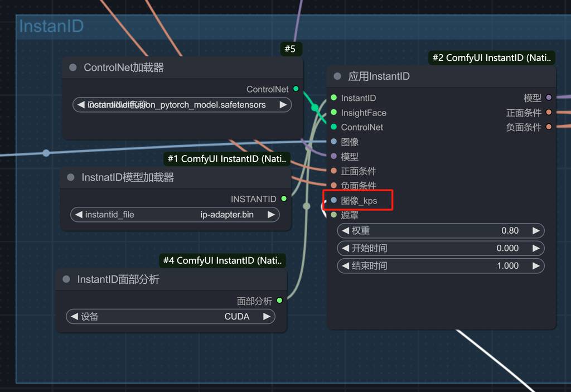571x392 pixels.
Task: Increase 结束时间 with the right arrow
Action: (535, 266)
